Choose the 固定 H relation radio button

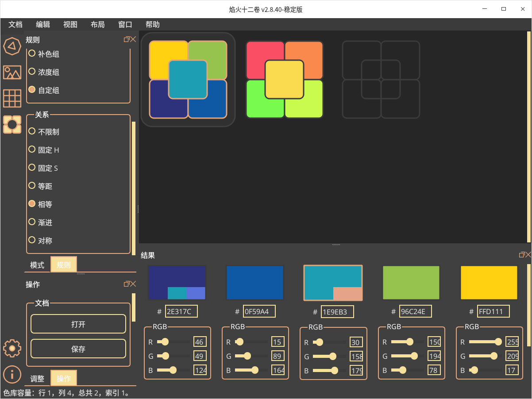(32, 150)
